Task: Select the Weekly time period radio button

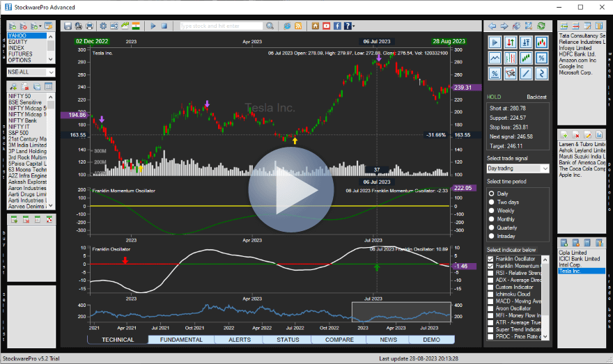Action: 492,210
